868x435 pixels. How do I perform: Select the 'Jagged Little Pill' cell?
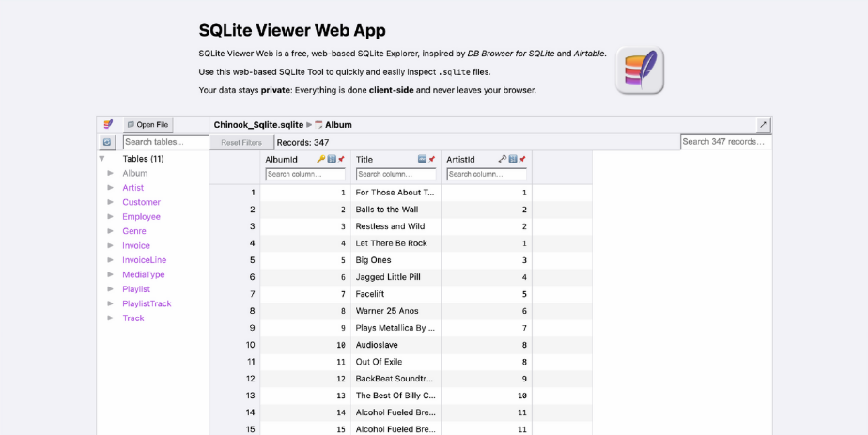(395, 277)
